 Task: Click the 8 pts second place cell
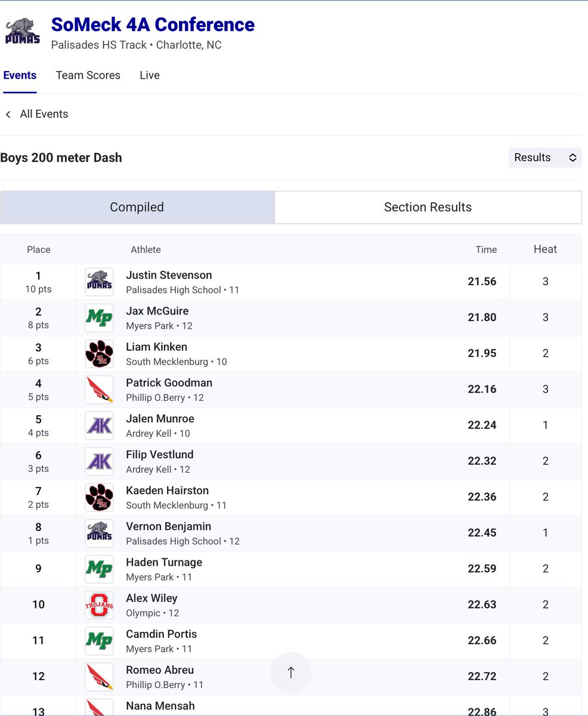click(x=39, y=318)
